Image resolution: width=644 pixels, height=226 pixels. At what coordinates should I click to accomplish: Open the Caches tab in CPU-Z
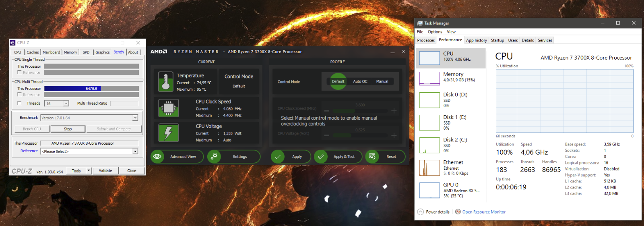[x=33, y=52]
